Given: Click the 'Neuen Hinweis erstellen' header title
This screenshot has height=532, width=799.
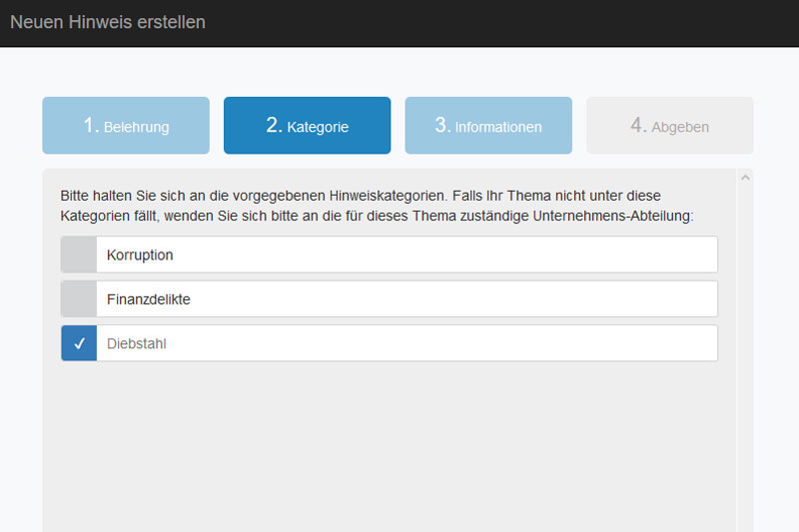Looking at the screenshot, I should click(x=108, y=22).
